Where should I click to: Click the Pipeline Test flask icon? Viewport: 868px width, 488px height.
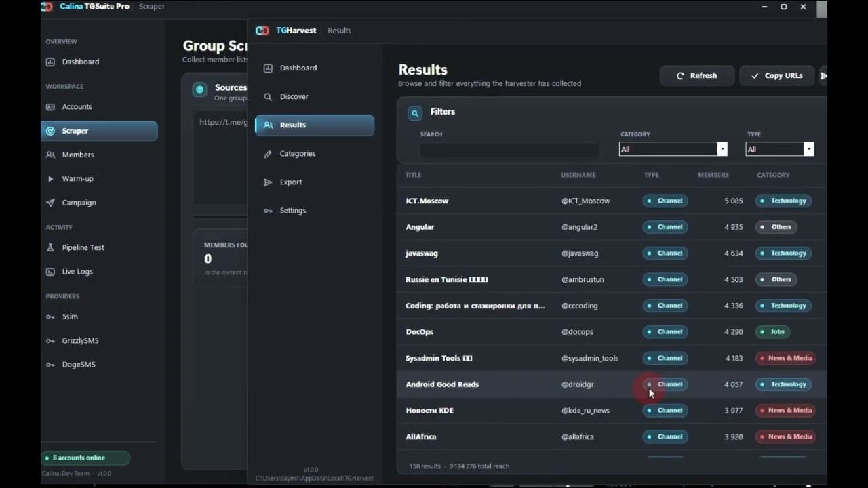click(x=50, y=247)
